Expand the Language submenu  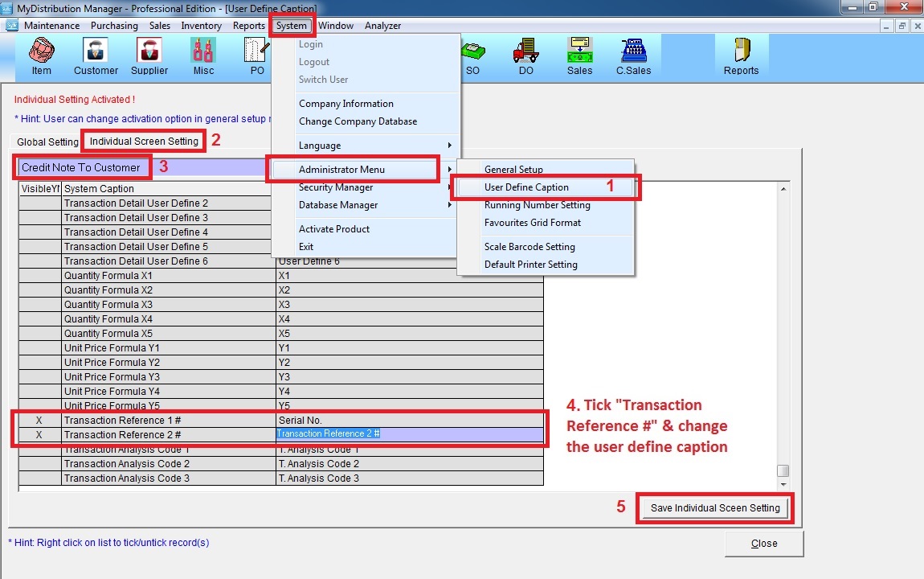pos(366,146)
